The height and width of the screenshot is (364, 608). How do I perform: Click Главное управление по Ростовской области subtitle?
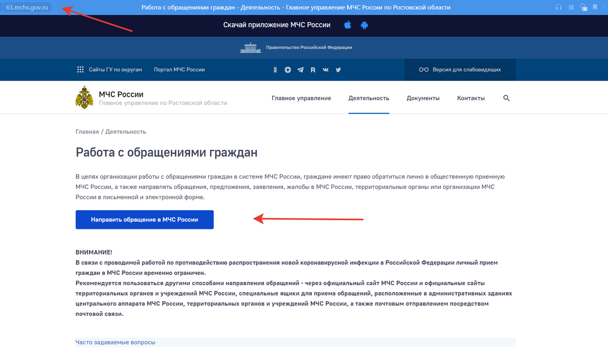(x=163, y=103)
